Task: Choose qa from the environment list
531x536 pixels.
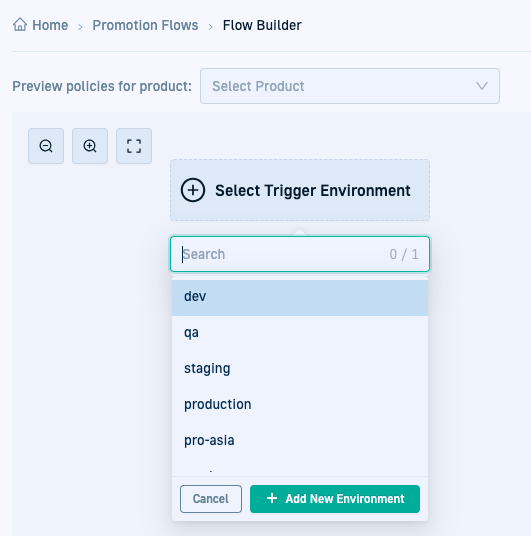Action: click(300, 333)
